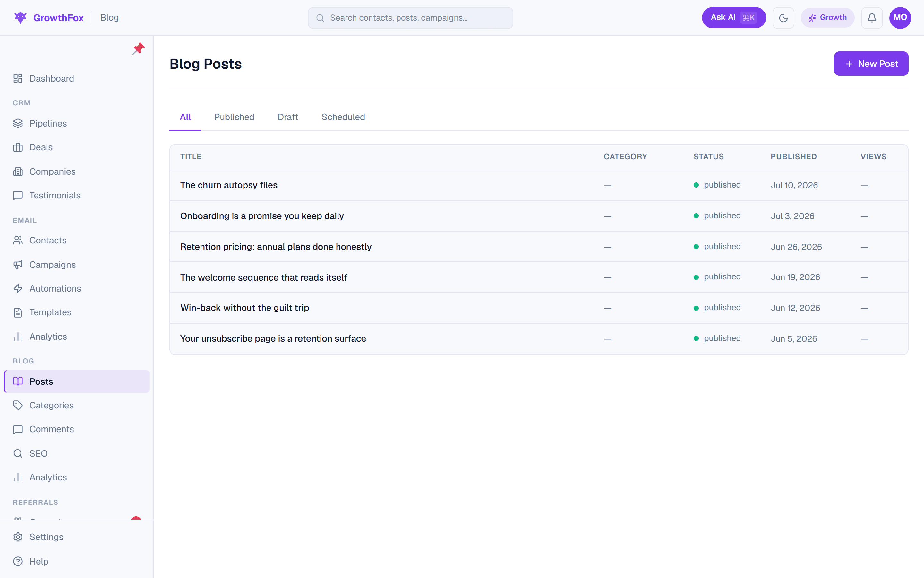Open the Companies page
Screen dimensions: 924x578
coord(77,172)
